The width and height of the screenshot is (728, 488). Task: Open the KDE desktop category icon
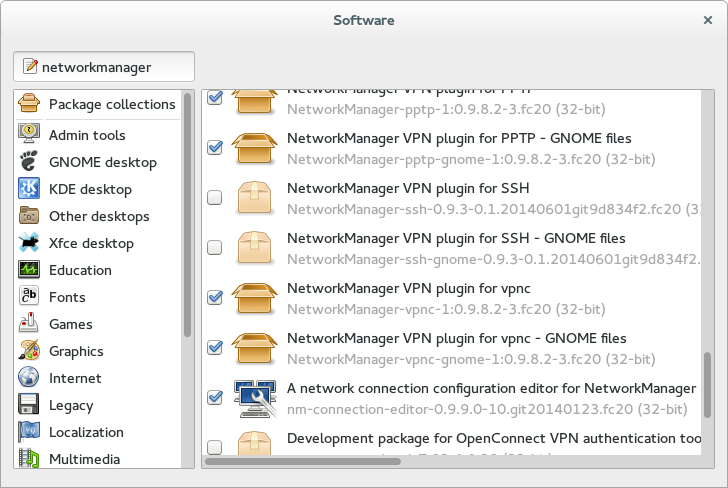tap(30, 189)
